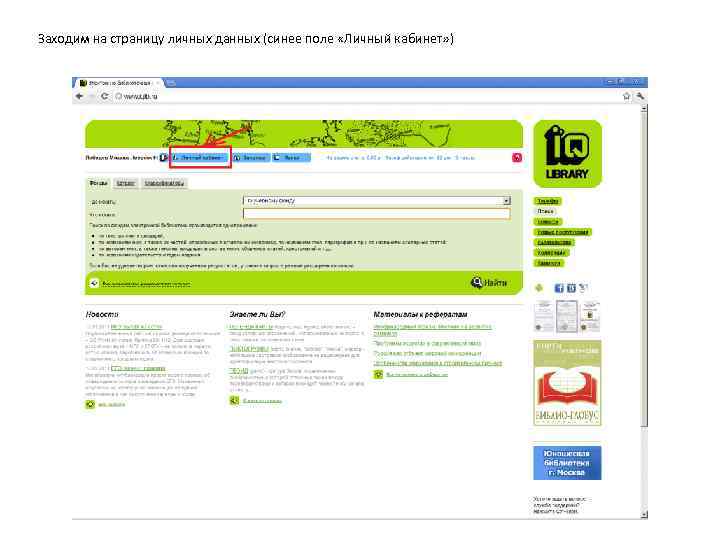Click the green icon below the news list
Image resolution: width=720 pixels, height=540 pixels.
[90, 405]
